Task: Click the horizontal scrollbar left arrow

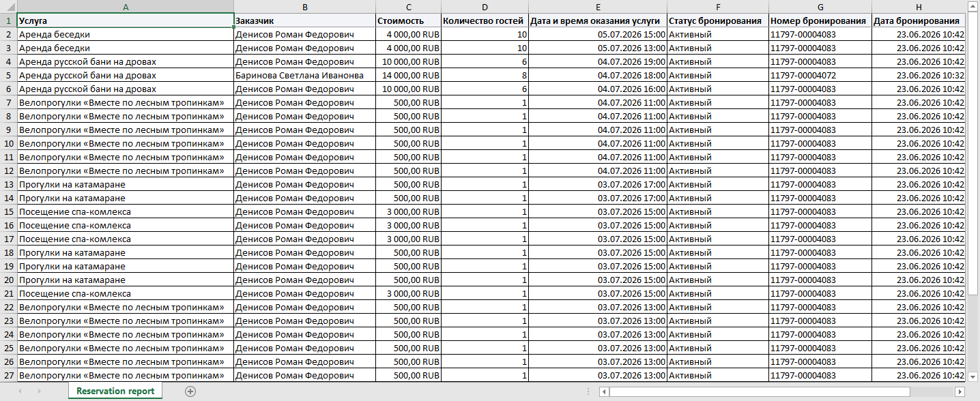Action: pos(604,391)
